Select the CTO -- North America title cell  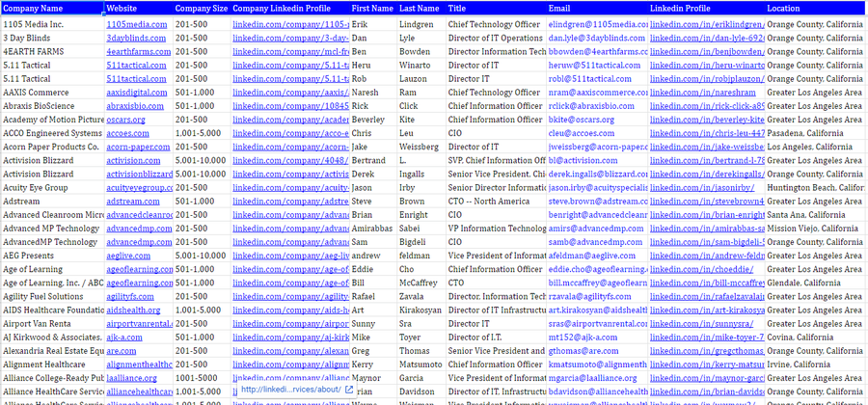496,202
